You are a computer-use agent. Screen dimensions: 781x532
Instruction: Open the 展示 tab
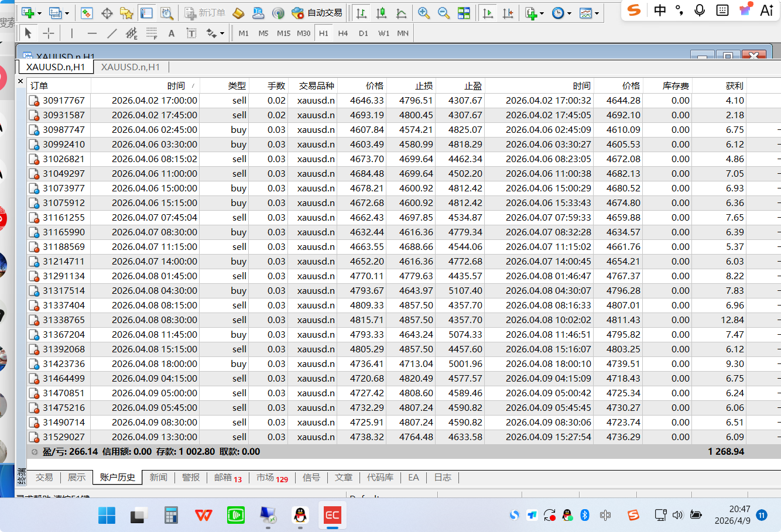tap(77, 478)
